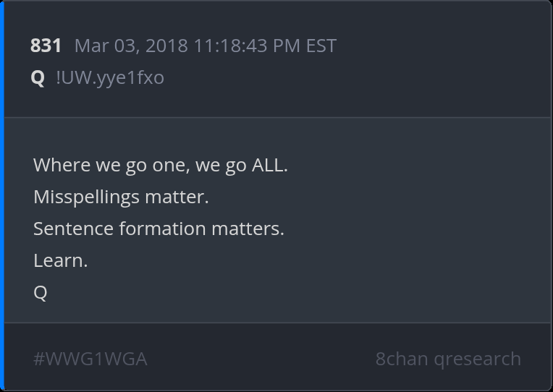Click the word ALL in first line
The width and height of the screenshot is (553, 392).
(269, 165)
